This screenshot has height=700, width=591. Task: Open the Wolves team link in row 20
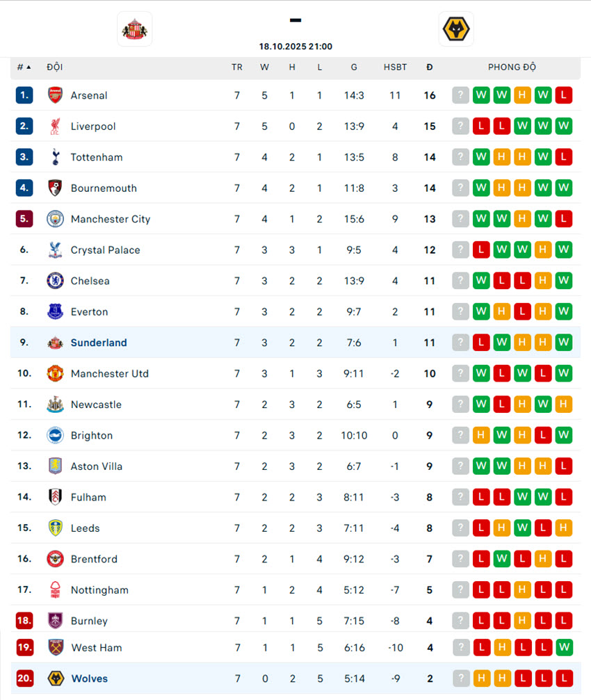[x=90, y=678]
